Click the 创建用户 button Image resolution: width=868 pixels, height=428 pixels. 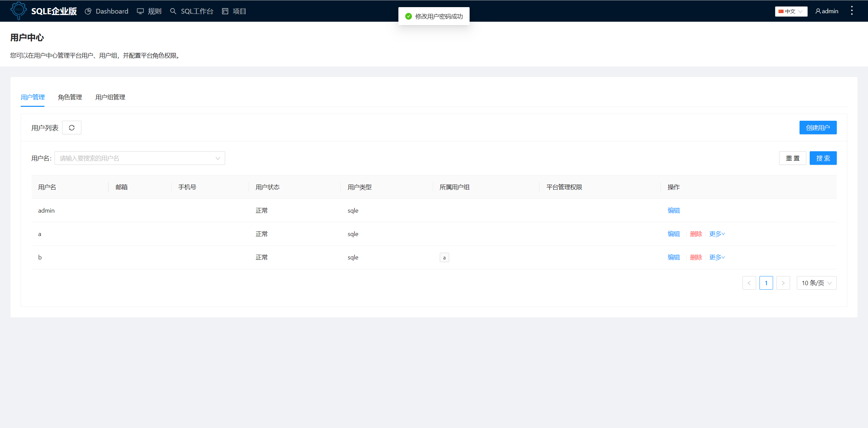pos(818,128)
